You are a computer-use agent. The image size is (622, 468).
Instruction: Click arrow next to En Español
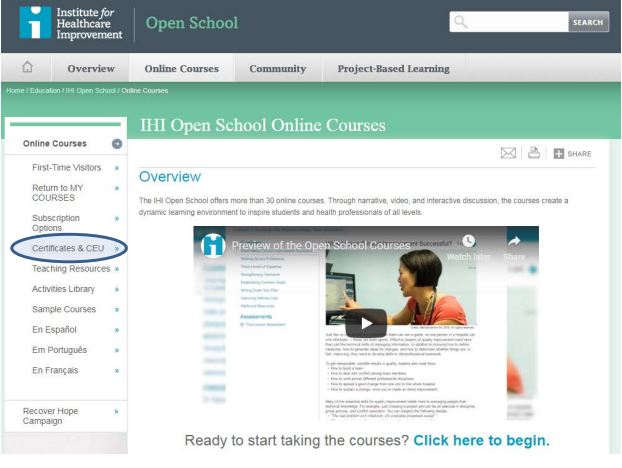(x=117, y=330)
